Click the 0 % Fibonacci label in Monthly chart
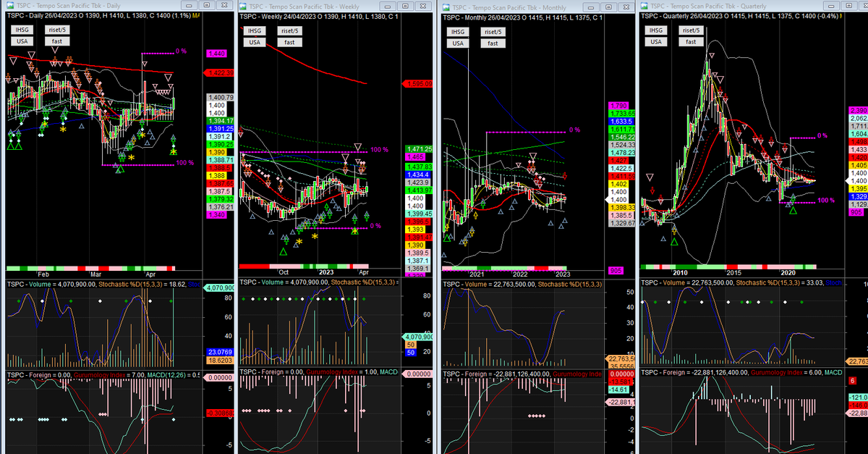Image resolution: width=868 pixels, height=454 pixels. click(x=574, y=130)
